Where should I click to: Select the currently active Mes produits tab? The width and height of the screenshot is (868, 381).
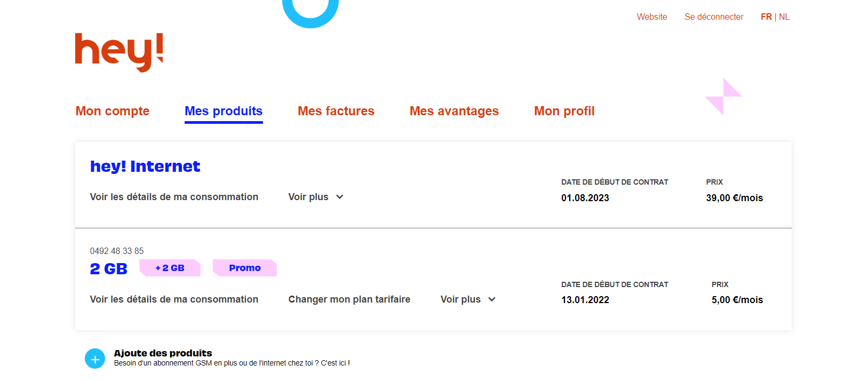click(x=224, y=111)
